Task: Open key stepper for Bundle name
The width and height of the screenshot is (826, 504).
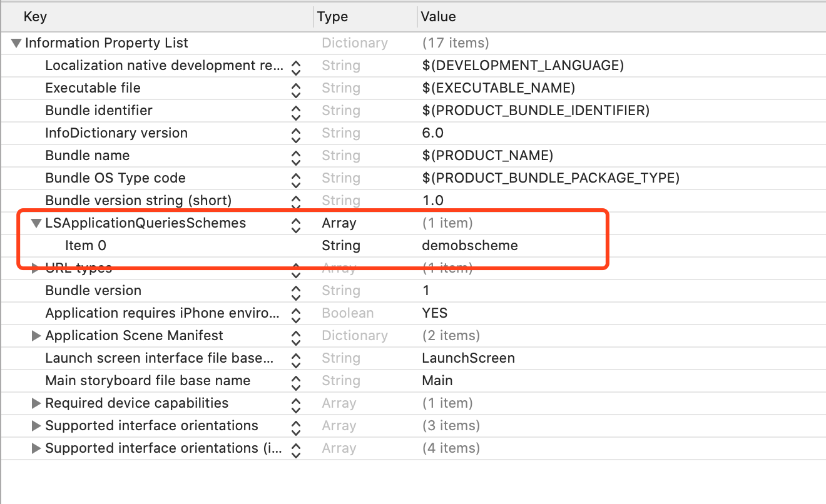Action: (296, 156)
